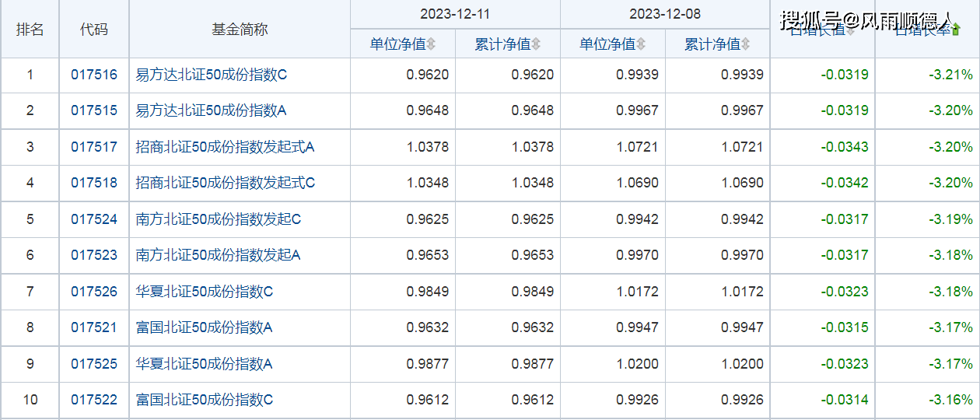Click 2023-12-08 单位净值 0.9926
Viewport: 980px width, 420px height.
click(x=637, y=400)
